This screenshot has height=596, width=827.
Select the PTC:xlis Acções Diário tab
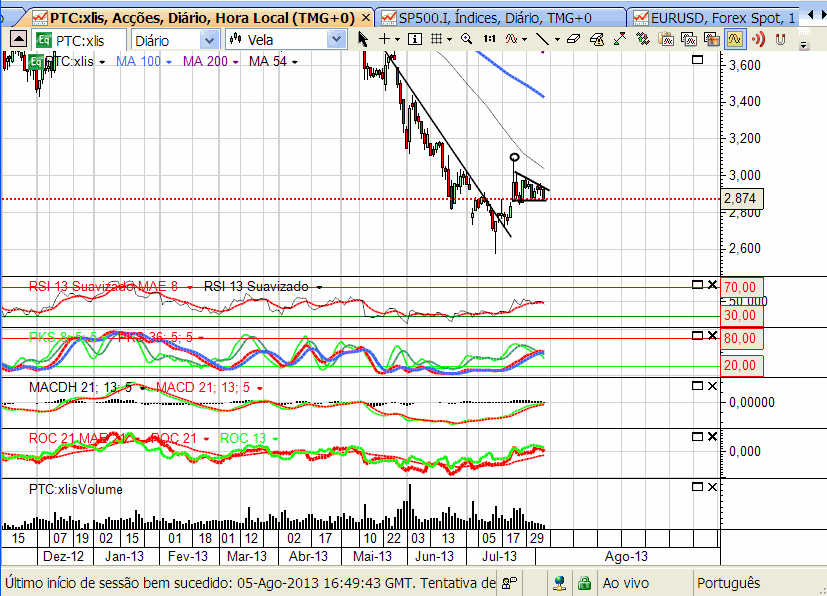202,18
